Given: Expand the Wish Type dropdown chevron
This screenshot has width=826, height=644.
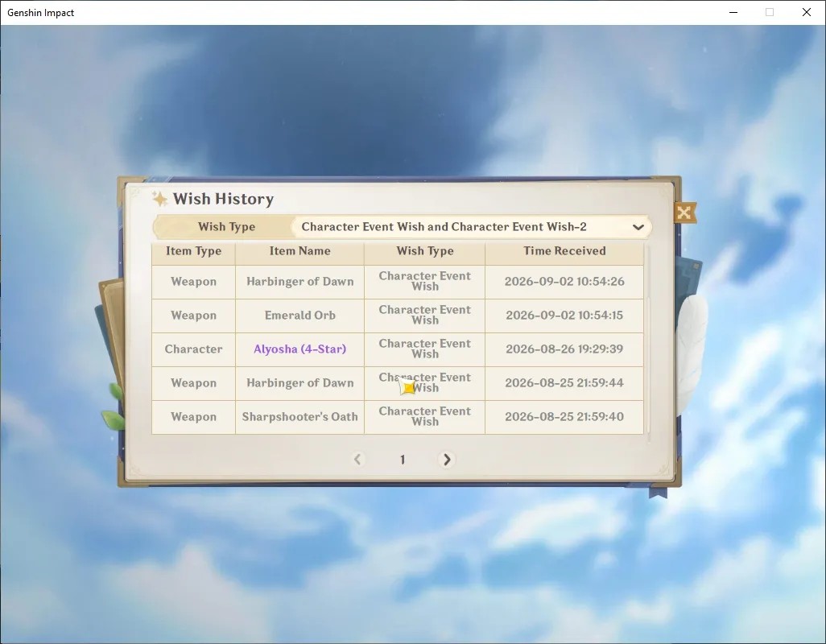Looking at the screenshot, I should tap(638, 227).
